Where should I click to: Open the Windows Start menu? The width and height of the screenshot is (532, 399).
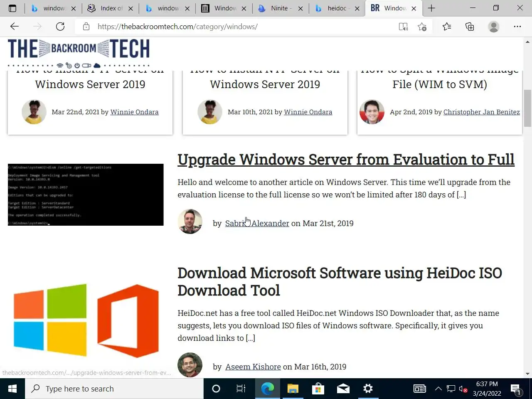tap(12, 389)
